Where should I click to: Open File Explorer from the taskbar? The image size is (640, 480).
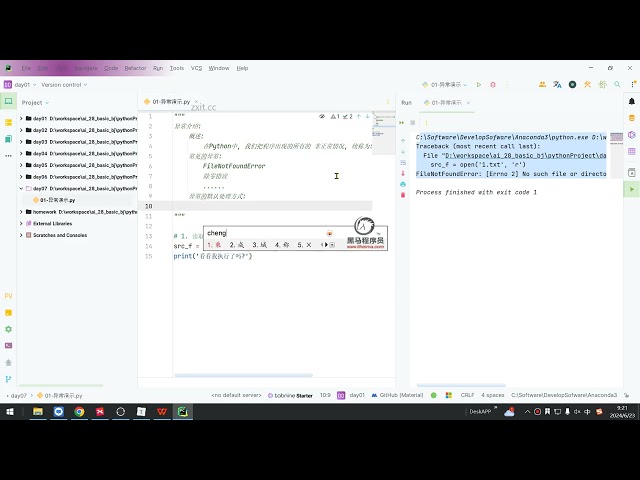[x=38, y=412]
